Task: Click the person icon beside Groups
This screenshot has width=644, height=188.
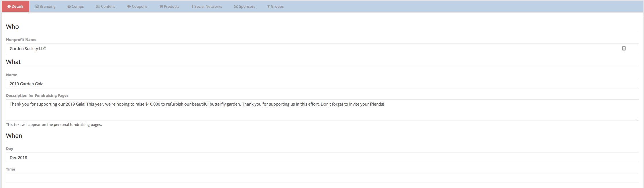Action: click(268, 6)
